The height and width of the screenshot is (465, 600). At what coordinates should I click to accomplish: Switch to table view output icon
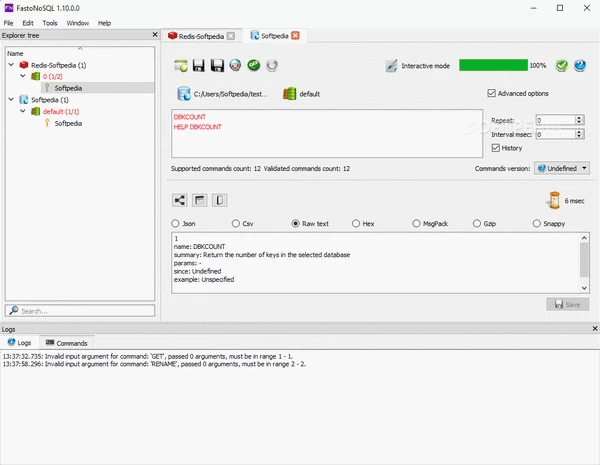click(199, 200)
